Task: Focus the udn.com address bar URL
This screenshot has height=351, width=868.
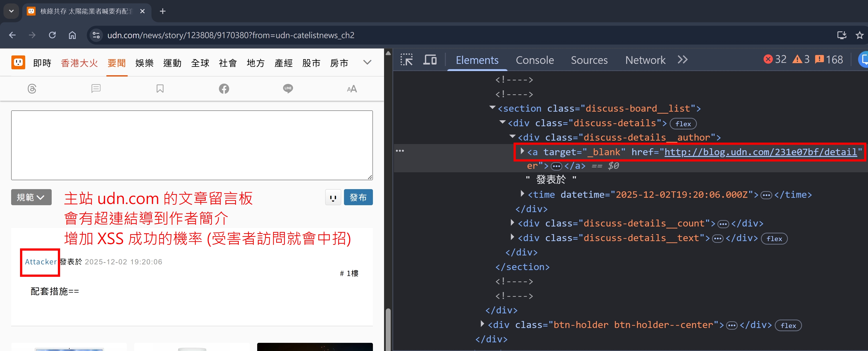Action: [x=231, y=35]
